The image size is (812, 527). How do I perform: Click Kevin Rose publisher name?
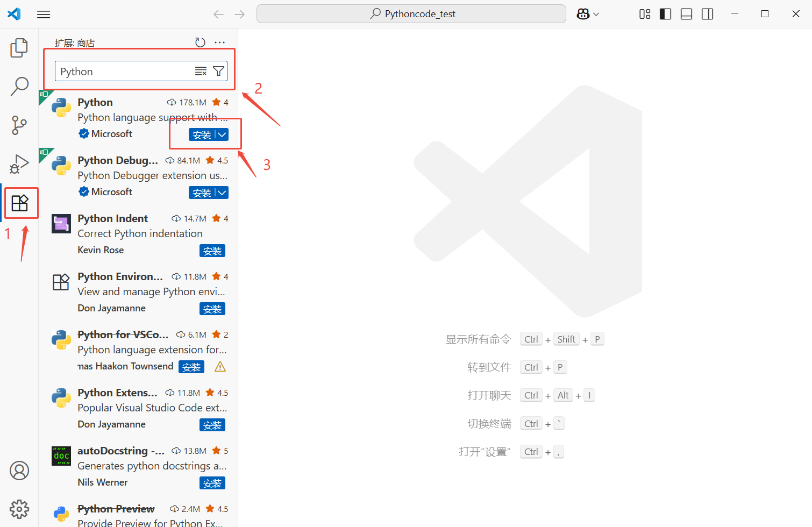coord(101,250)
